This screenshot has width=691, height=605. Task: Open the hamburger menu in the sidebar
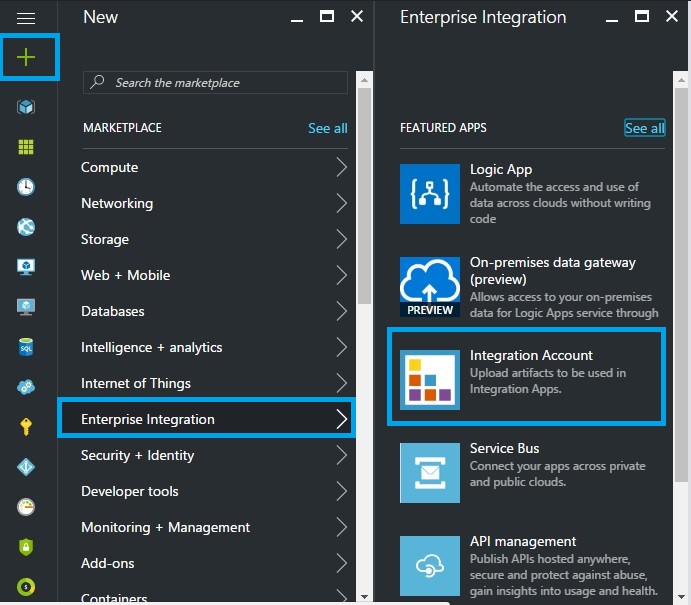[26, 19]
